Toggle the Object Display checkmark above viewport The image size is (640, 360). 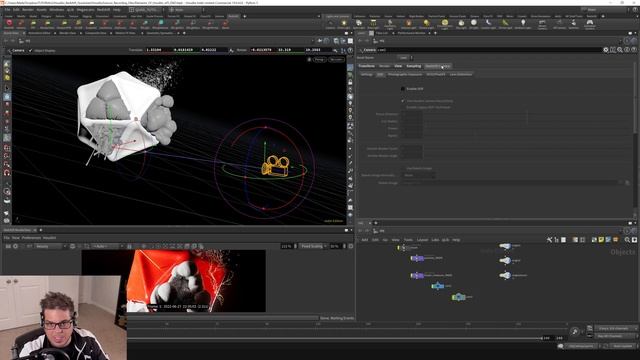click(31, 51)
